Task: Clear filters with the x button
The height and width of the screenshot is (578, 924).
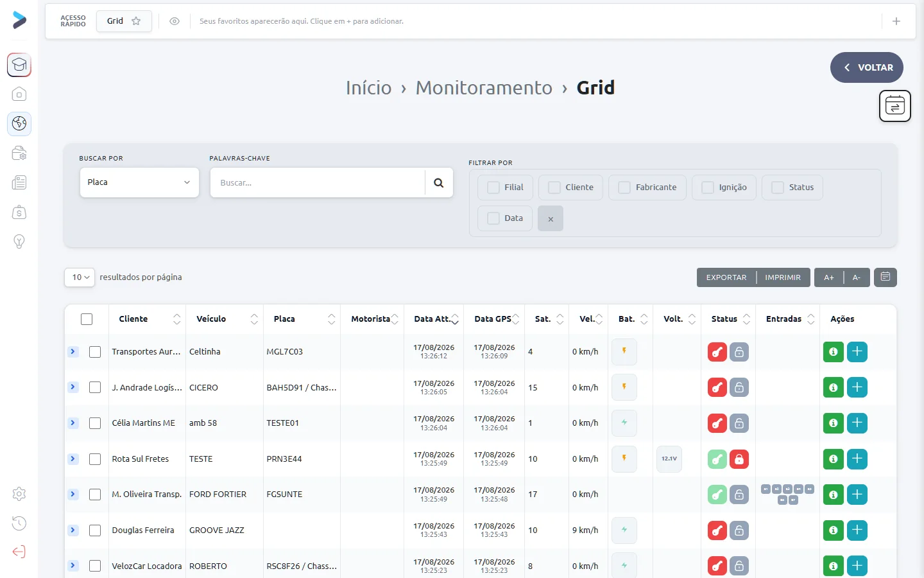Action: [551, 218]
